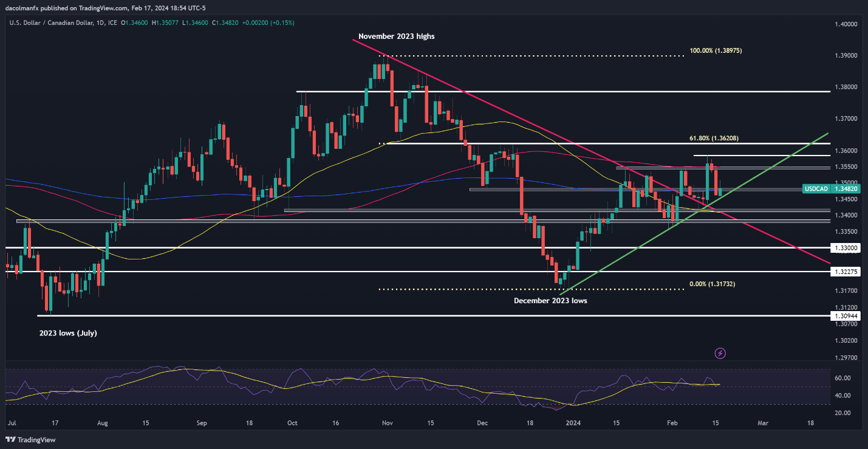Click 1.37000 on the price axis

pyautogui.click(x=845, y=119)
